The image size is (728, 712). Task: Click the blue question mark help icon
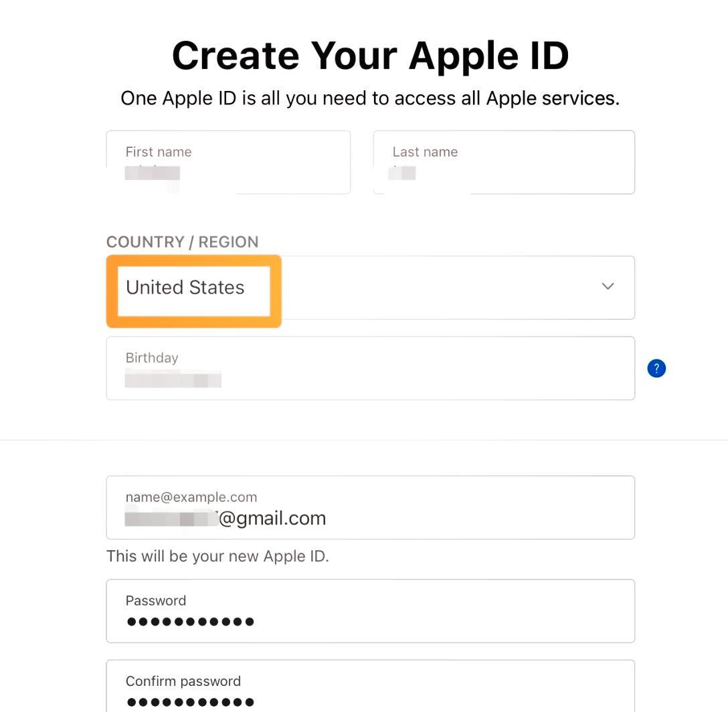(x=656, y=368)
